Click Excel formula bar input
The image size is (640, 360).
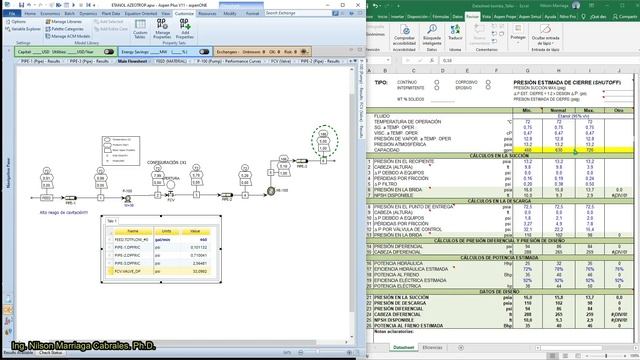coord(539,60)
